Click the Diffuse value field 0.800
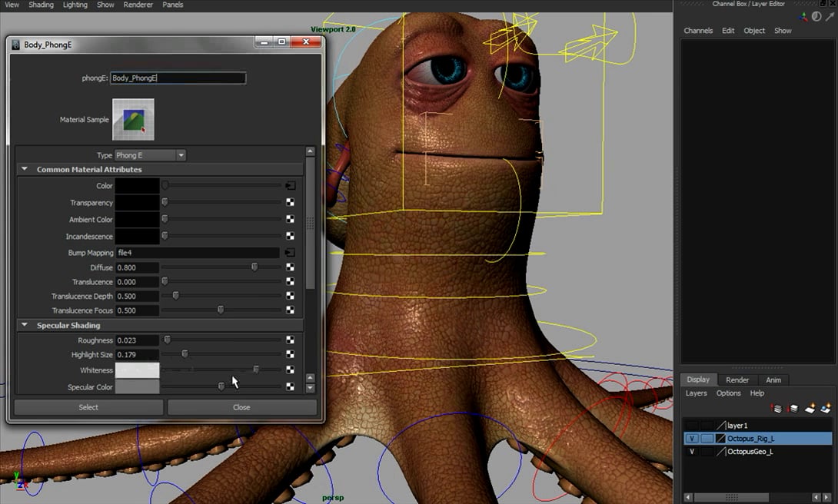The height and width of the screenshot is (504, 838). (138, 267)
